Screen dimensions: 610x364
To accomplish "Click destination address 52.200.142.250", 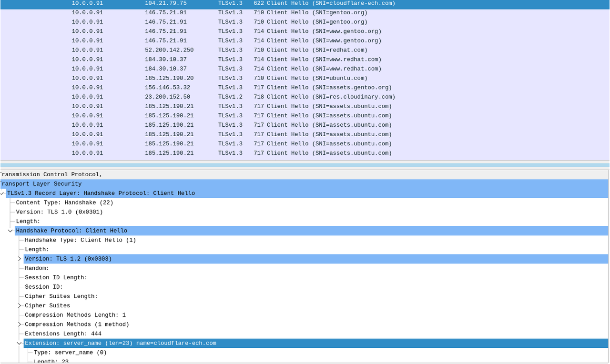I will pos(169,50).
